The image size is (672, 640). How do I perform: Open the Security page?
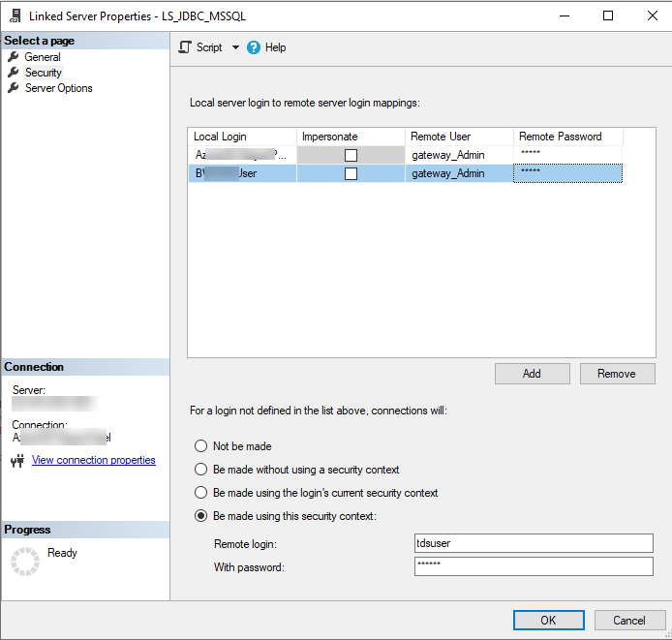pyautogui.click(x=43, y=73)
